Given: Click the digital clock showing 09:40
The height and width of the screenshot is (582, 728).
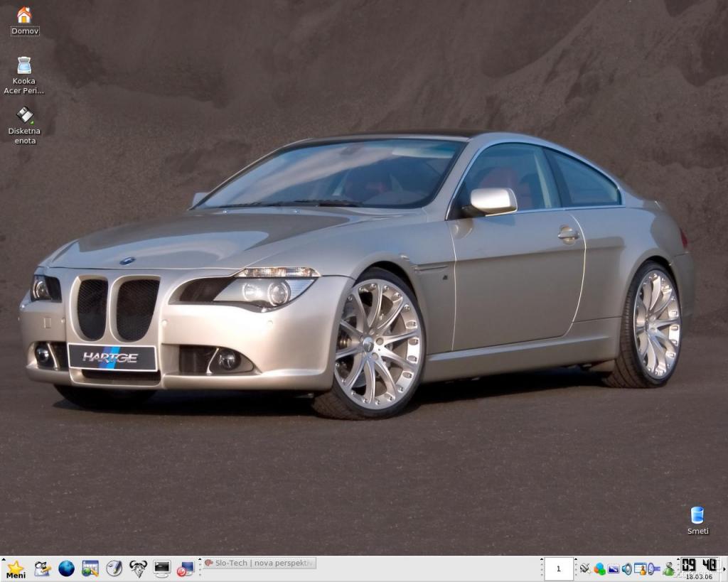Looking at the screenshot, I should [700, 565].
